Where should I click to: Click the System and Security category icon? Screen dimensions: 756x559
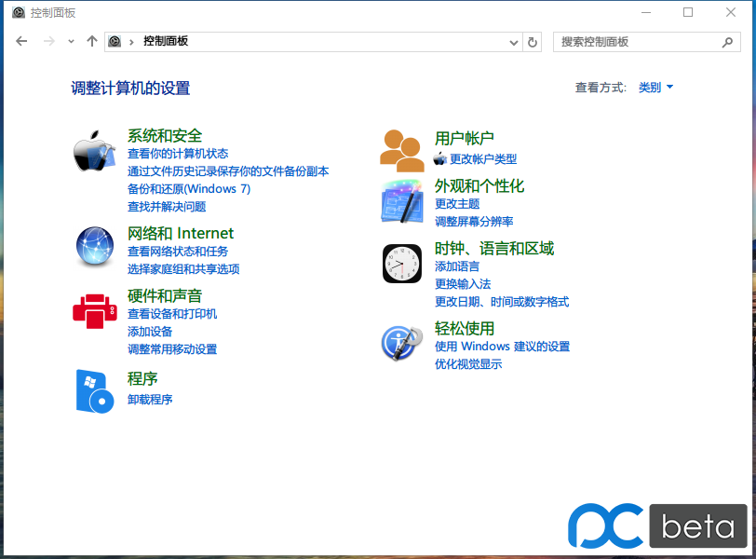tap(94, 152)
